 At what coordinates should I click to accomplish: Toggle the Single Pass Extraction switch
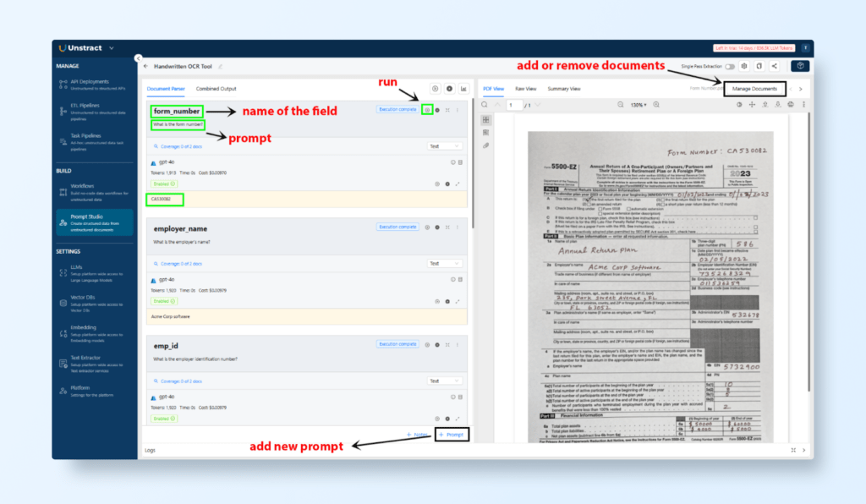point(730,66)
